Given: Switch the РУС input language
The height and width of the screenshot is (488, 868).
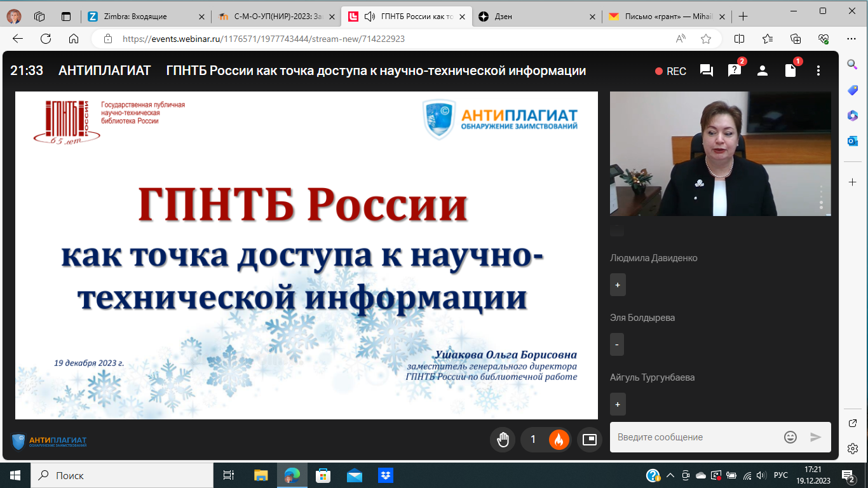Looking at the screenshot, I should (x=780, y=475).
